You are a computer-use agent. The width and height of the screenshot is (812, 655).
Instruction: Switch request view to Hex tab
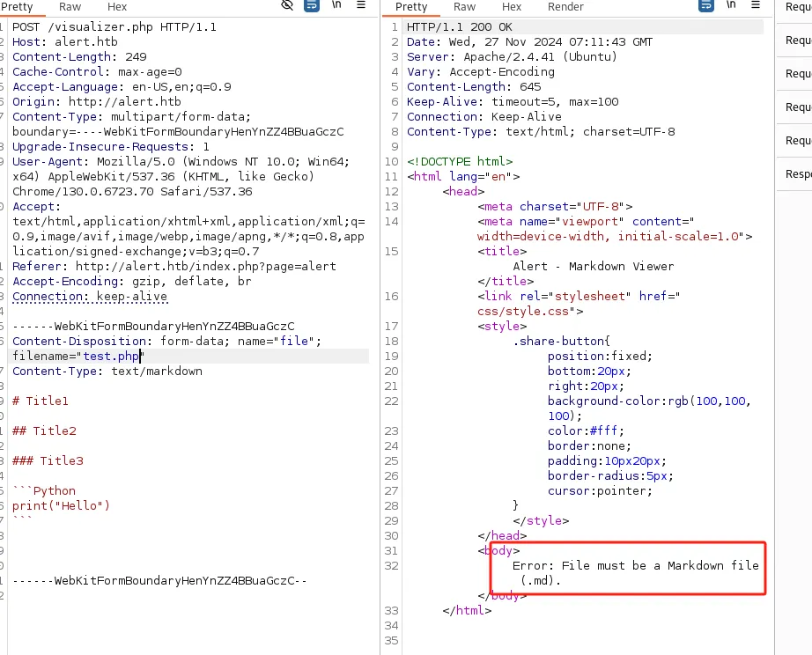pos(117,7)
